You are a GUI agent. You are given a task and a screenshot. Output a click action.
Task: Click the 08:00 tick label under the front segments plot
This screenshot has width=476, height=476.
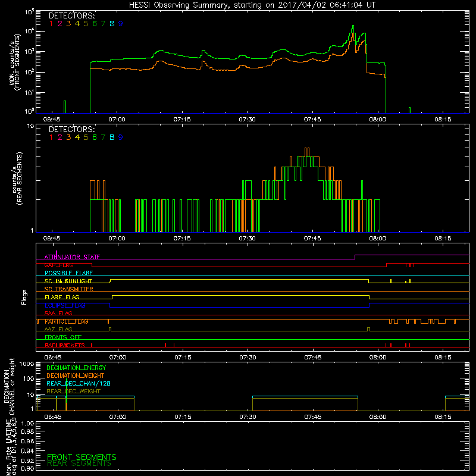coord(378,120)
